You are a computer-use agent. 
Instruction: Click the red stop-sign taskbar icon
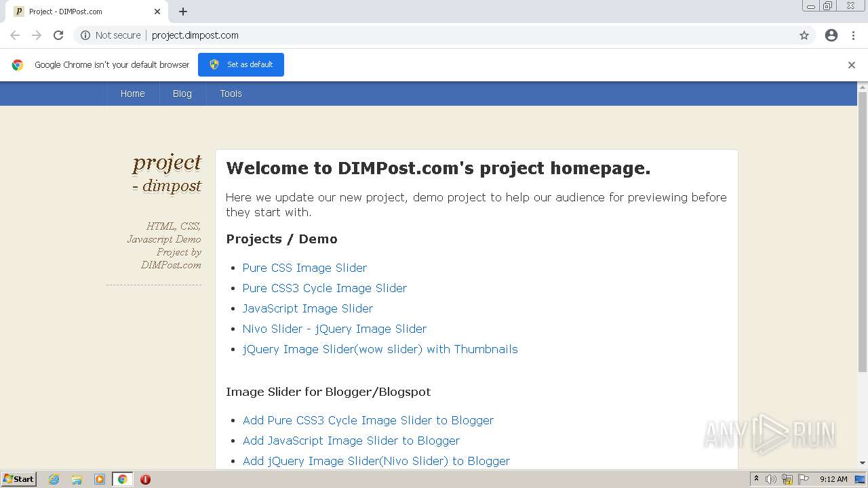pyautogui.click(x=145, y=479)
